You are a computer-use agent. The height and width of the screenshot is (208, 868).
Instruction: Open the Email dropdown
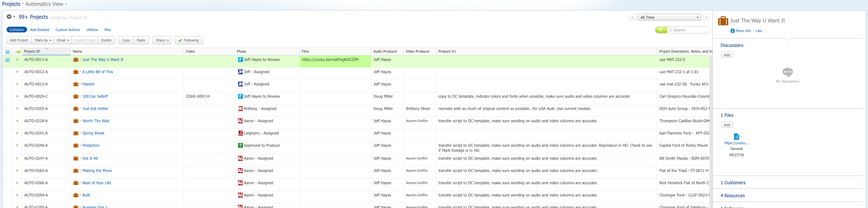pos(63,40)
